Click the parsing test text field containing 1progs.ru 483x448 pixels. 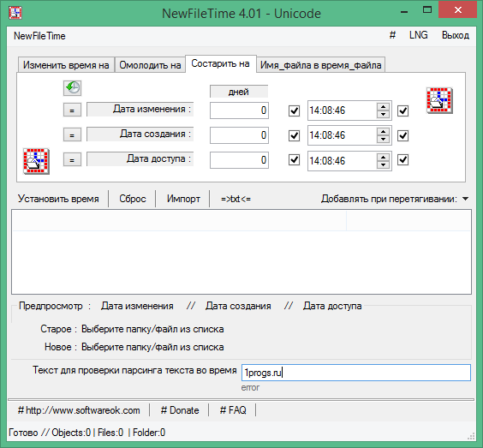click(x=356, y=373)
